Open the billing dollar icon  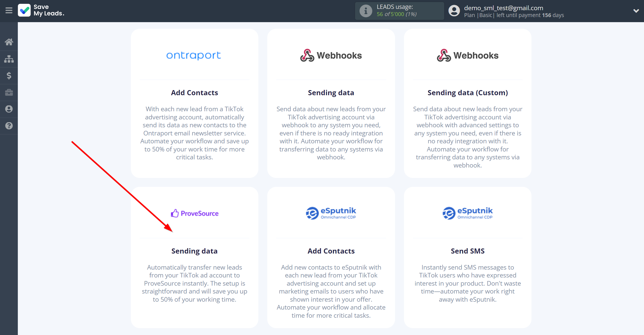[x=9, y=76]
